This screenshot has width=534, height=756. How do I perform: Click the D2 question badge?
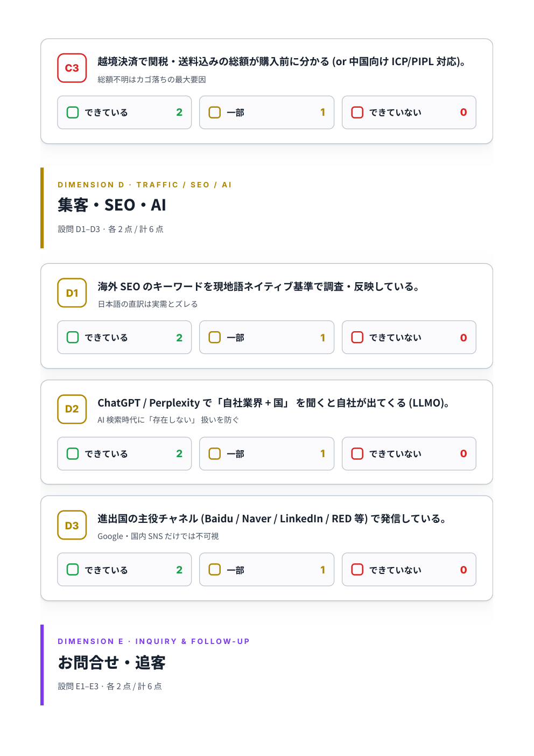(72, 409)
